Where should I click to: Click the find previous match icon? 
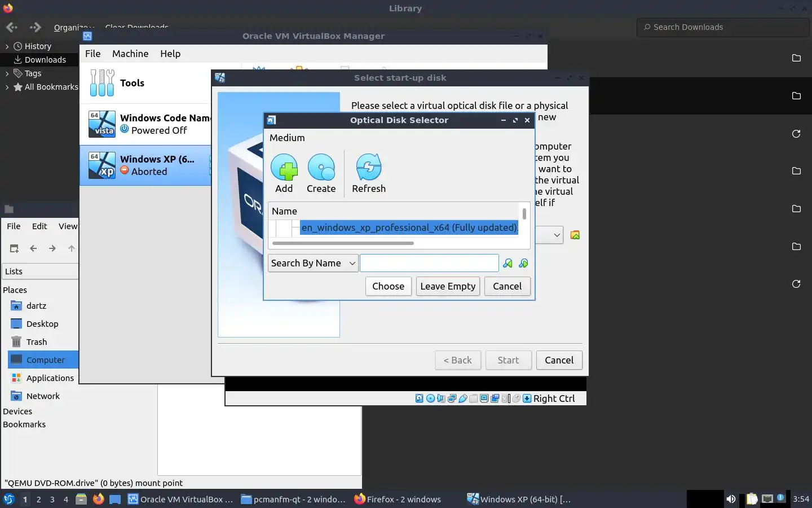pyautogui.click(x=508, y=263)
